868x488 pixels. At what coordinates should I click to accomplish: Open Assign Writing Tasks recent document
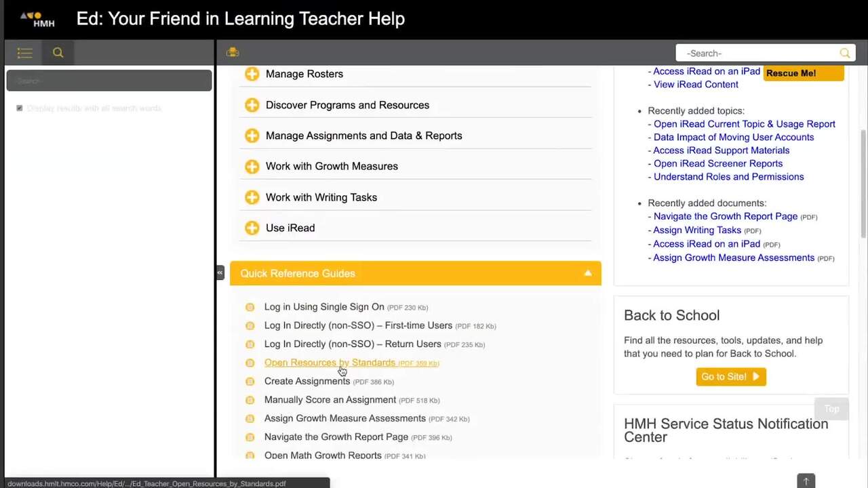click(x=697, y=230)
